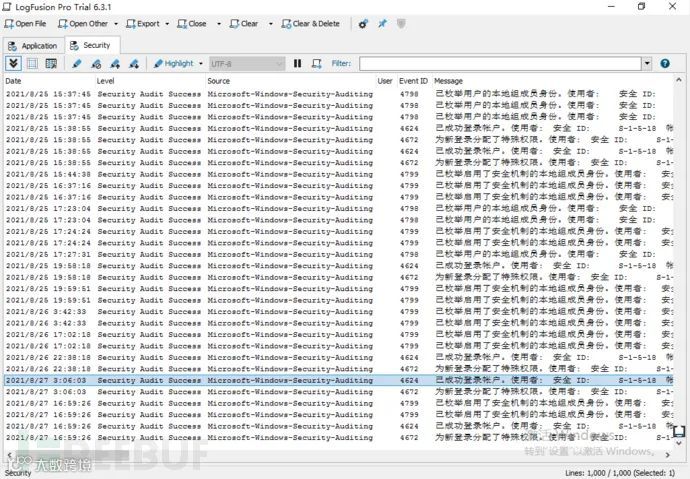Image resolution: width=690 pixels, height=479 pixels.
Task: Click the Highlight button
Action: [x=173, y=63]
